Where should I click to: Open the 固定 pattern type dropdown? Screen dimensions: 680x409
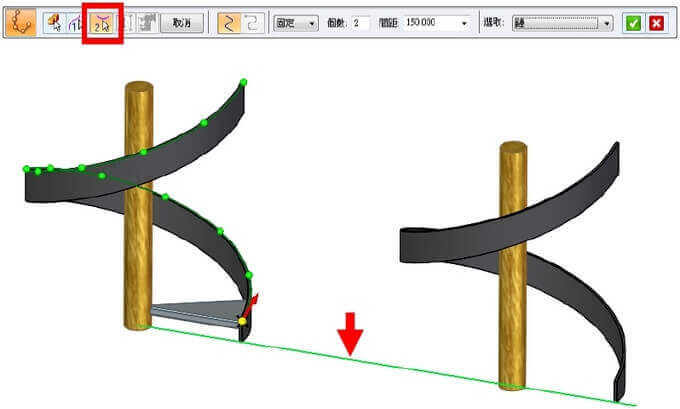(298, 22)
